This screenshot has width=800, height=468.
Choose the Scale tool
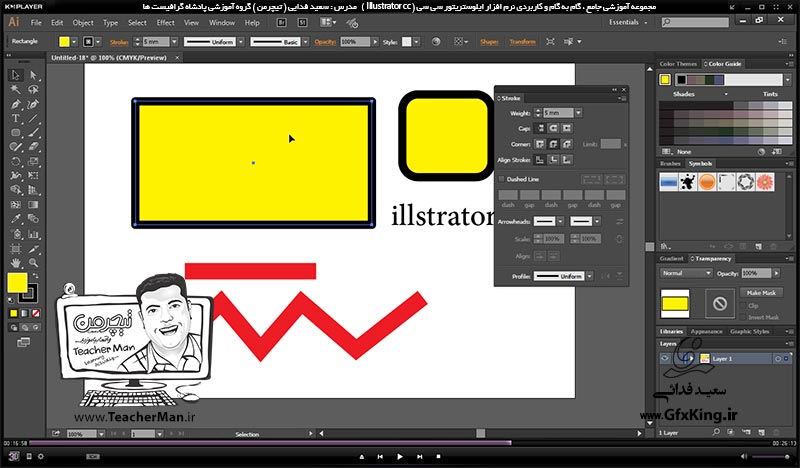pos(33,161)
